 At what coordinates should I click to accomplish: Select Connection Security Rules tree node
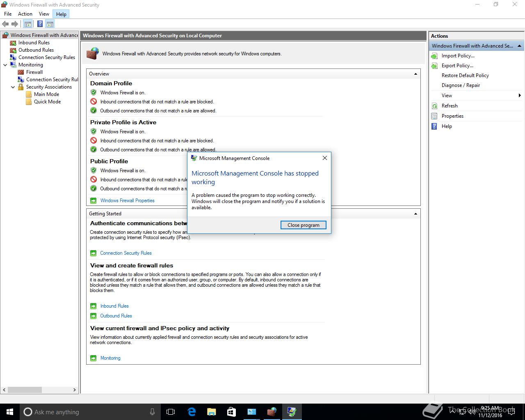click(x=47, y=57)
